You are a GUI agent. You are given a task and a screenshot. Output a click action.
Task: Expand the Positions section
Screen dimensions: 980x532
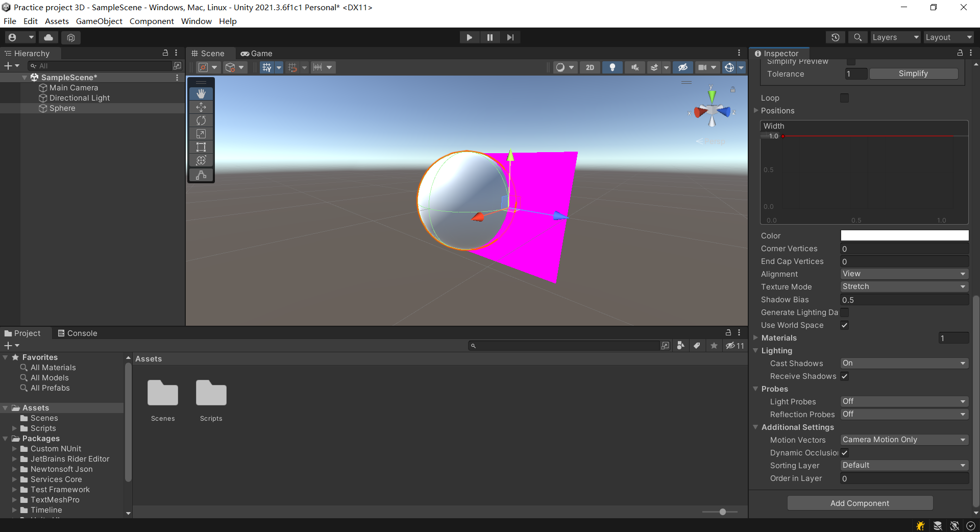click(x=756, y=111)
